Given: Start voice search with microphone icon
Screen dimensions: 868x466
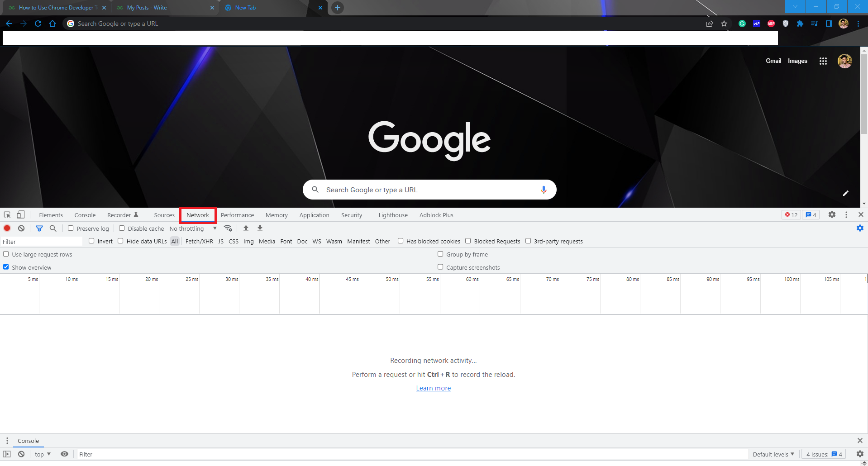Looking at the screenshot, I should click(x=544, y=190).
